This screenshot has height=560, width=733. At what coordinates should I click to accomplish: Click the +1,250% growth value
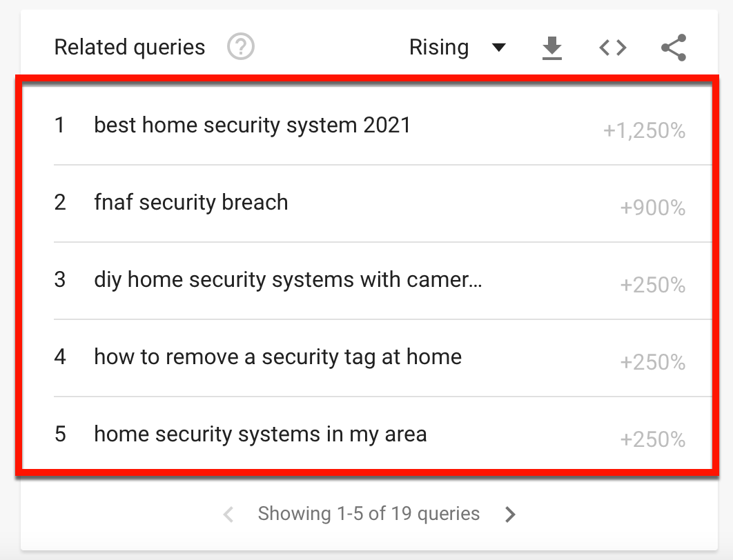(644, 131)
